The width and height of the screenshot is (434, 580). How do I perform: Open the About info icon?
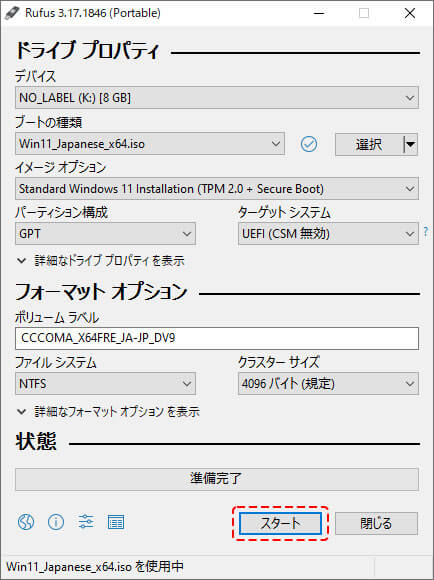[56, 522]
